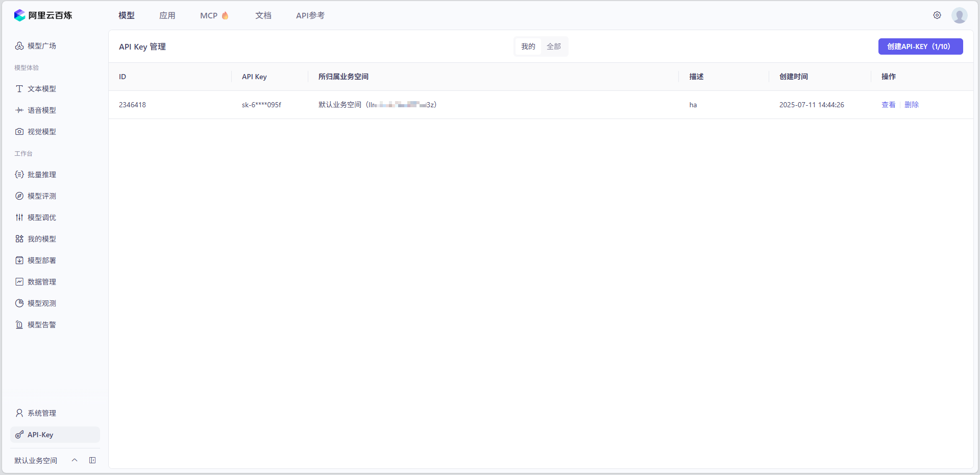Select 模型调优 from the workbench list
This screenshot has width=980, height=475.
pos(41,217)
